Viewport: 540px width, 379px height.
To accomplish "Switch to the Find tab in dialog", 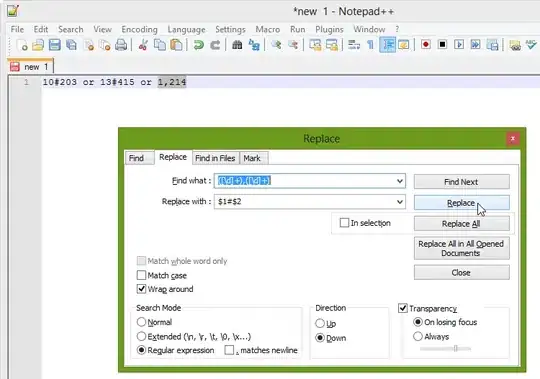I will click(139, 158).
